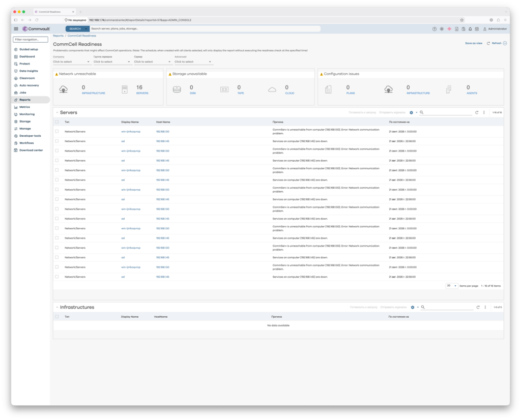
Task: Click the Reports breadcrumb link
Action: [x=58, y=36]
